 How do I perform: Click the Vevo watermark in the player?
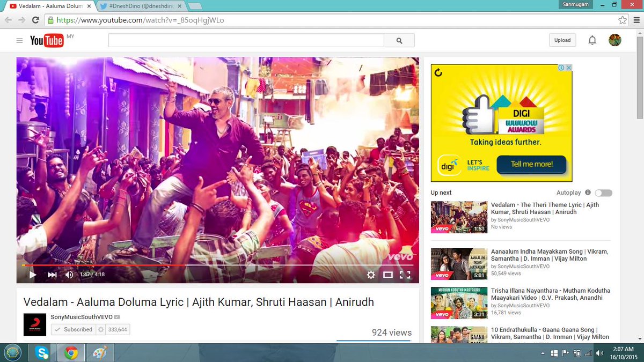coord(400,257)
